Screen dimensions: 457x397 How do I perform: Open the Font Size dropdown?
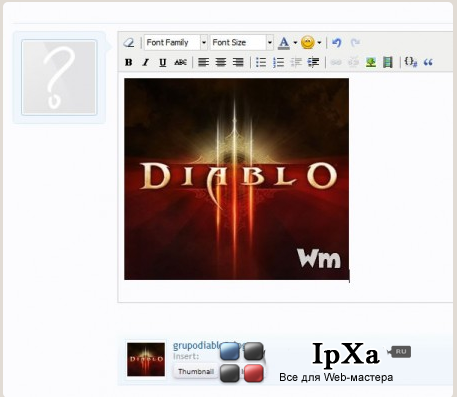coord(242,43)
